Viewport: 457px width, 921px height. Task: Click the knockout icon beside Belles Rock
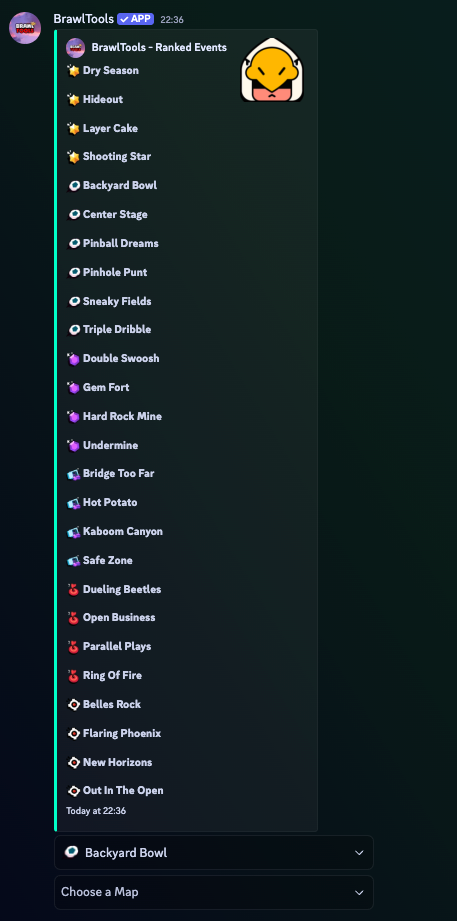(73, 705)
